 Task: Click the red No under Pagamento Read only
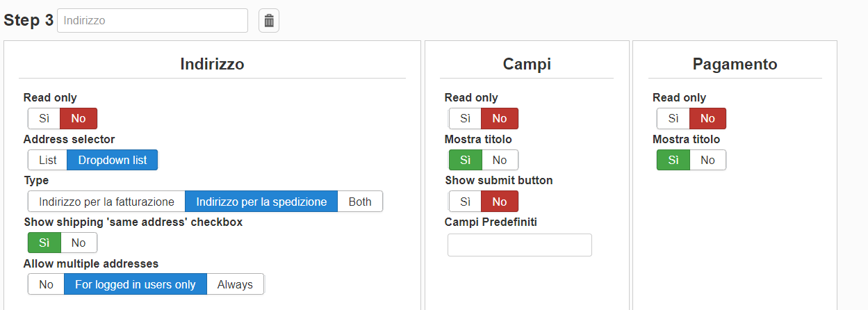[707, 118]
